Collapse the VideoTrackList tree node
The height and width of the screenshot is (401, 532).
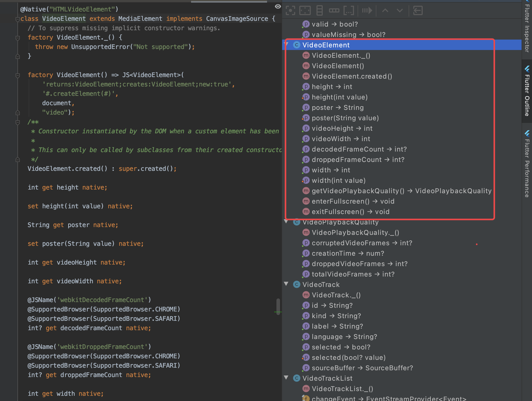(286, 378)
